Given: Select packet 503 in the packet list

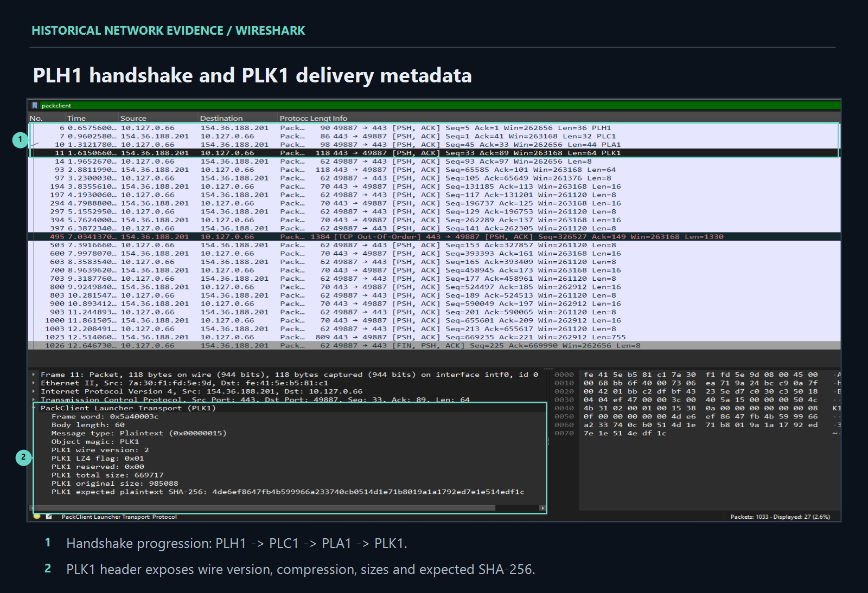Looking at the screenshot, I should coord(434,245).
